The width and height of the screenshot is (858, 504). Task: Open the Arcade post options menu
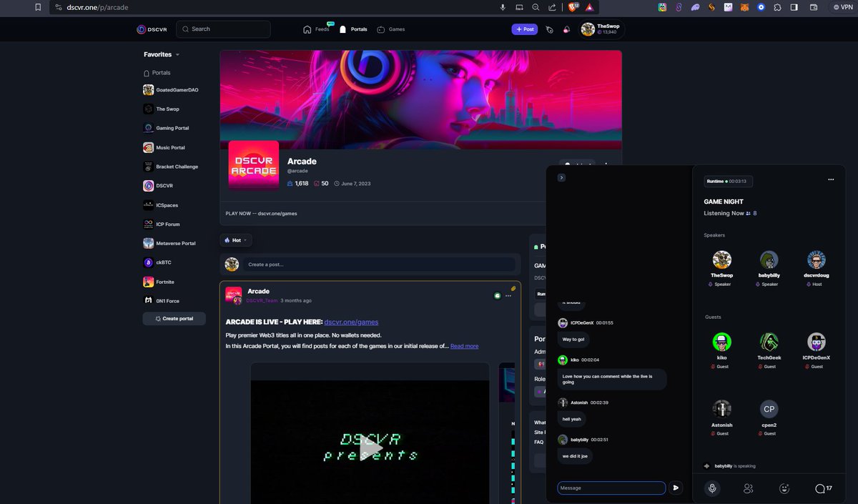point(508,295)
